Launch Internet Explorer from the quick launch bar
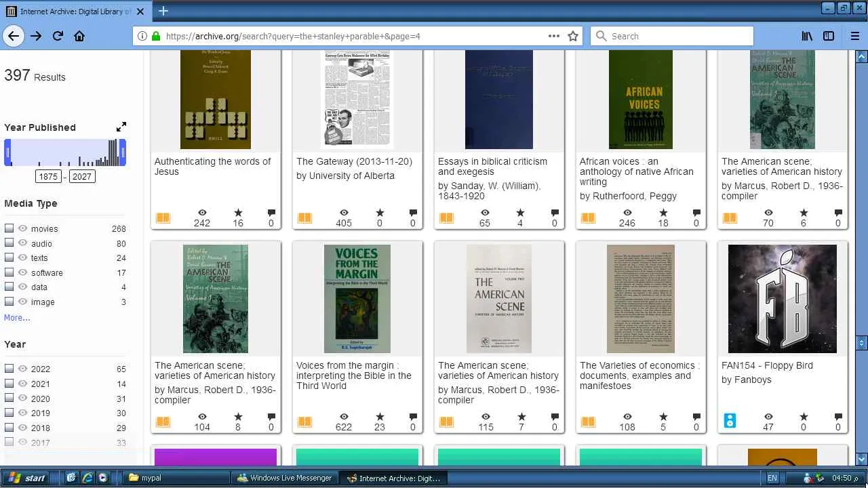 [x=87, y=478]
